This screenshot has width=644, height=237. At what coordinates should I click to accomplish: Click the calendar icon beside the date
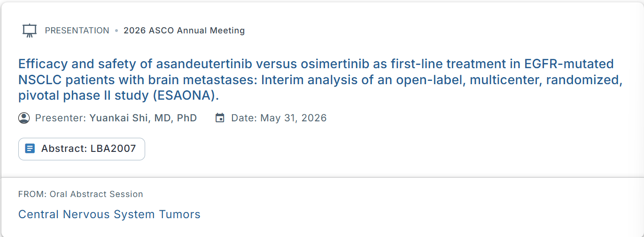(x=220, y=118)
